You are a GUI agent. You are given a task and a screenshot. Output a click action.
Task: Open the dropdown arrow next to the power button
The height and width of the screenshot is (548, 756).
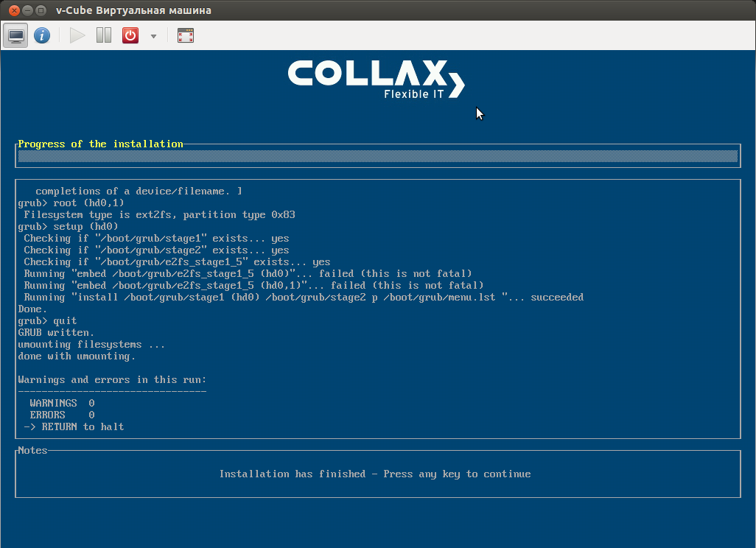153,35
